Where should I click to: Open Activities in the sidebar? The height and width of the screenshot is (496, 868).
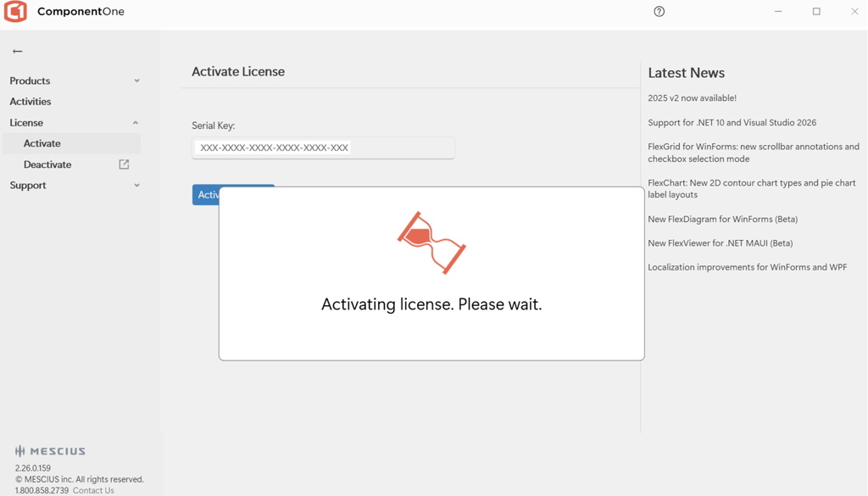[31, 102]
